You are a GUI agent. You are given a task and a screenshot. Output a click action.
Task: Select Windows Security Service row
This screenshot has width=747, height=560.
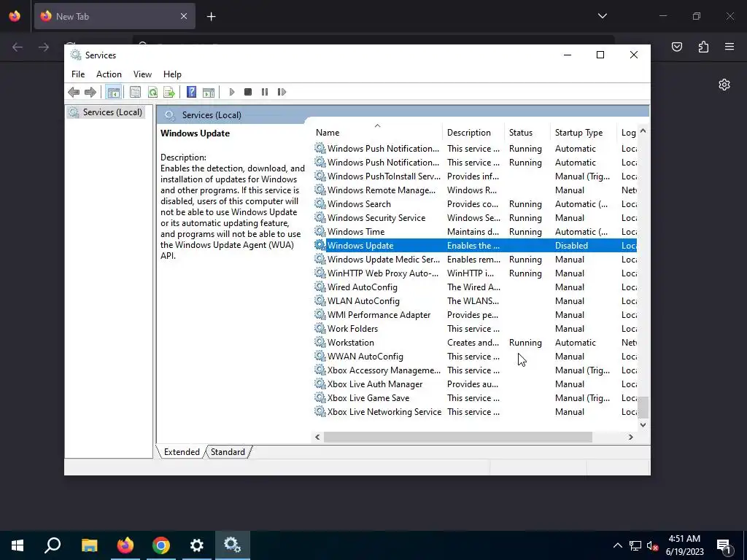475,217
